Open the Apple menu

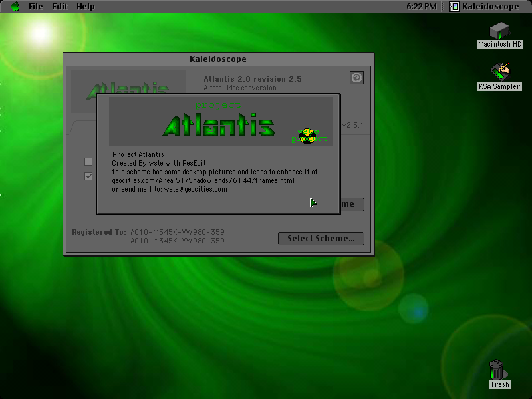[x=15, y=7]
